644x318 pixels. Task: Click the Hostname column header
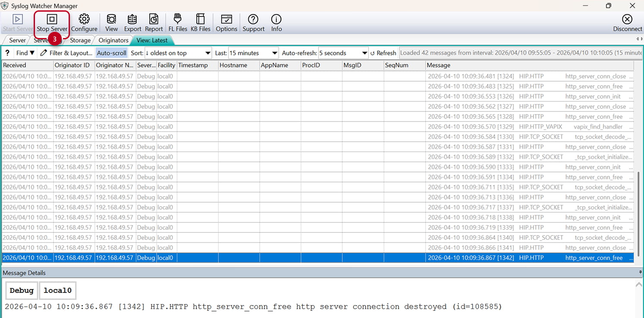(239, 65)
